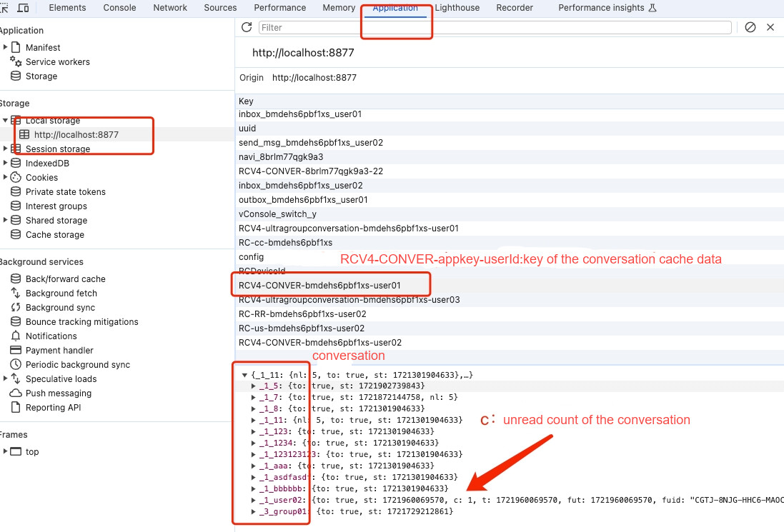Select the Cookies icon in Storage
Viewport: 784px width, 532px height.
click(x=16, y=177)
